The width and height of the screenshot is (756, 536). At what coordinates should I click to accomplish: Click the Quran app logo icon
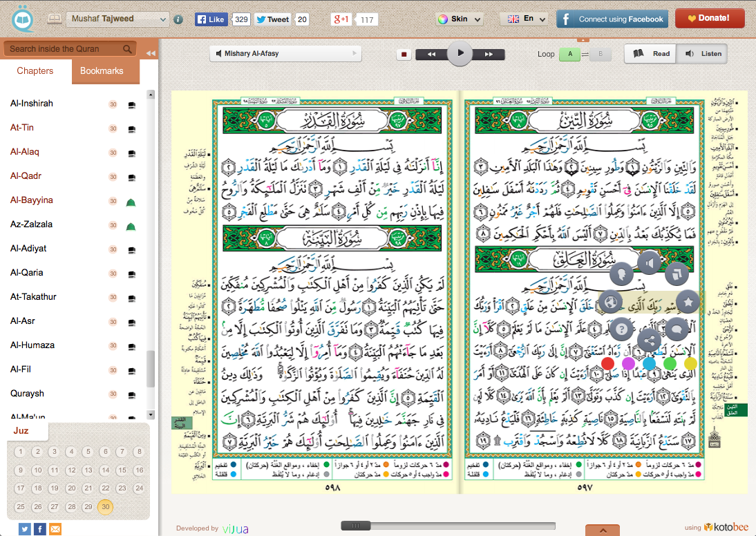click(22, 20)
